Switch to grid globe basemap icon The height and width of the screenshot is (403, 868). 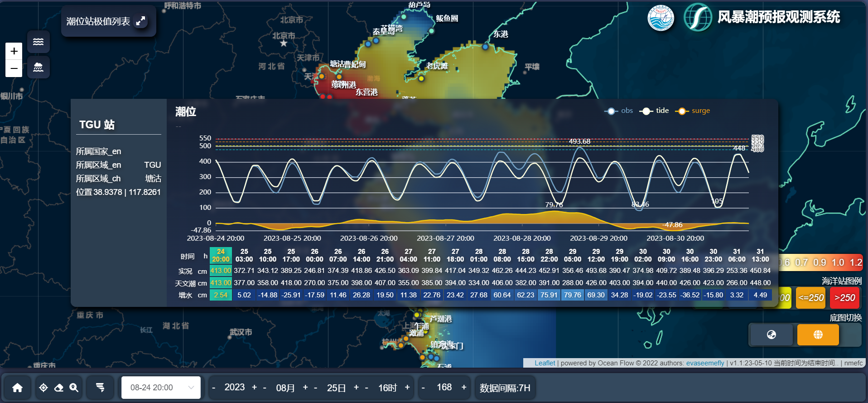tap(818, 335)
